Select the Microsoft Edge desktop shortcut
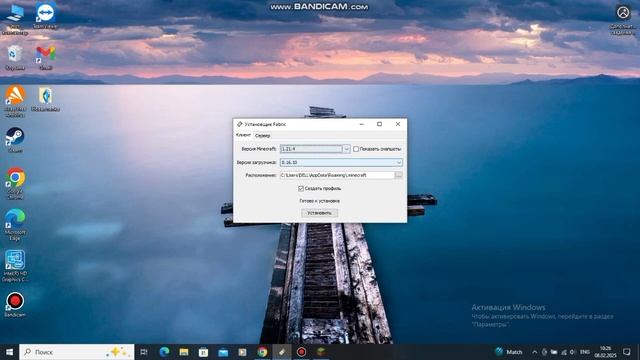The height and width of the screenshot is (360, 640). pos(15,225)
